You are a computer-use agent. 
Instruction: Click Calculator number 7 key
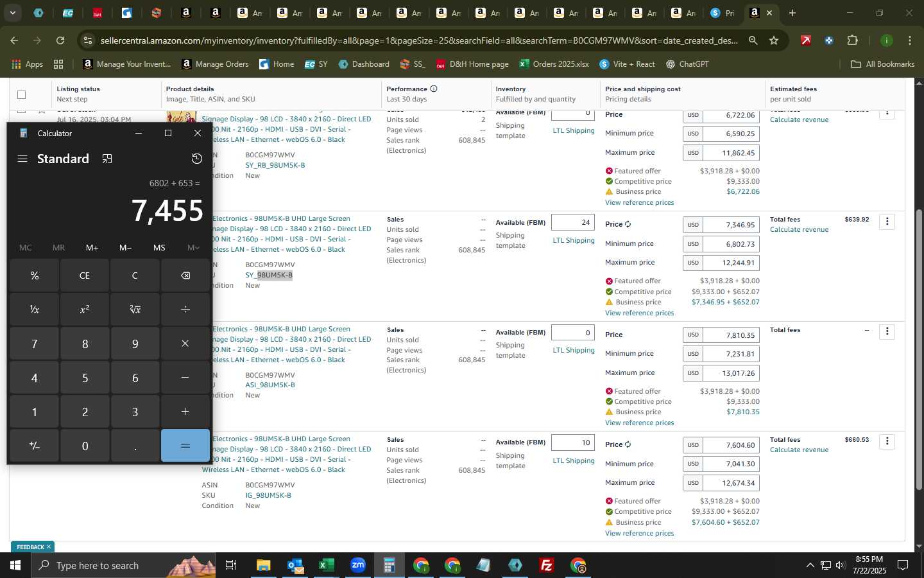tap(35, 344)
